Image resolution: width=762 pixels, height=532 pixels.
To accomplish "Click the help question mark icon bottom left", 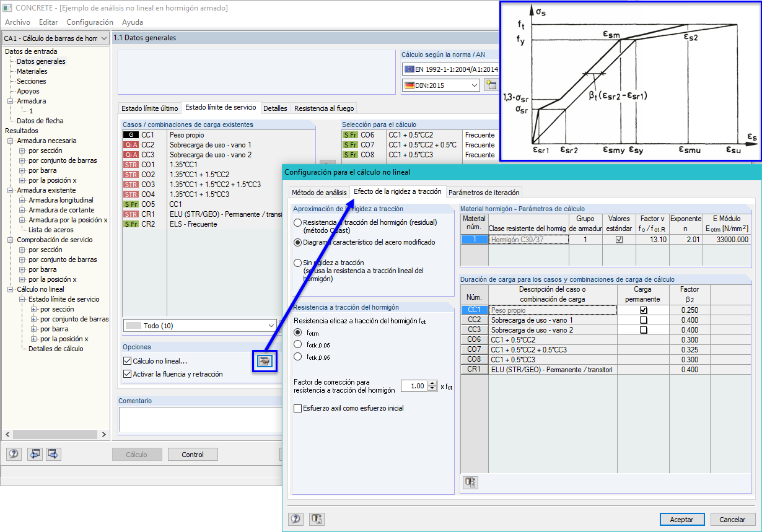I will coord(13,454).
